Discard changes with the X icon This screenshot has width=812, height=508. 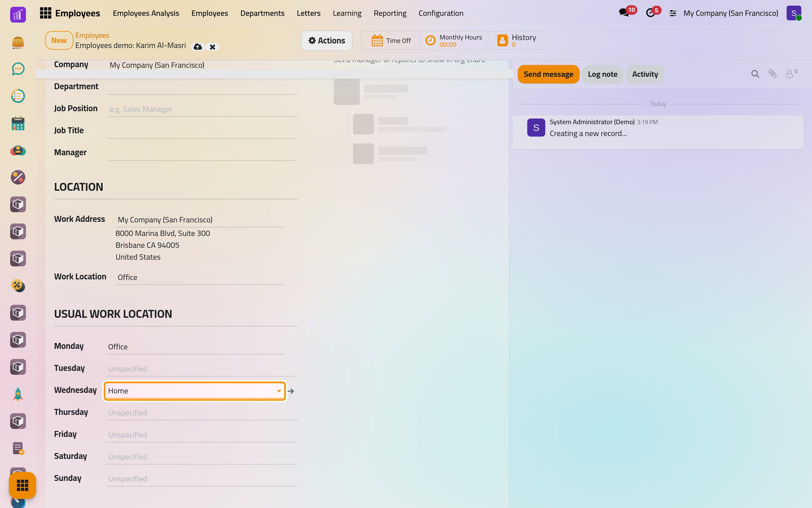tap(213, 47)
